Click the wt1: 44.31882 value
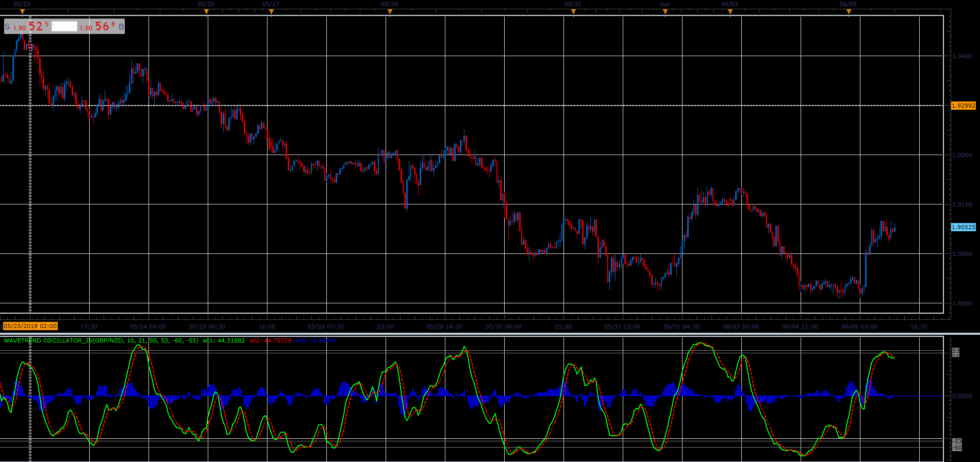Viewport: 980px width, 462px height. coord(224,340)
